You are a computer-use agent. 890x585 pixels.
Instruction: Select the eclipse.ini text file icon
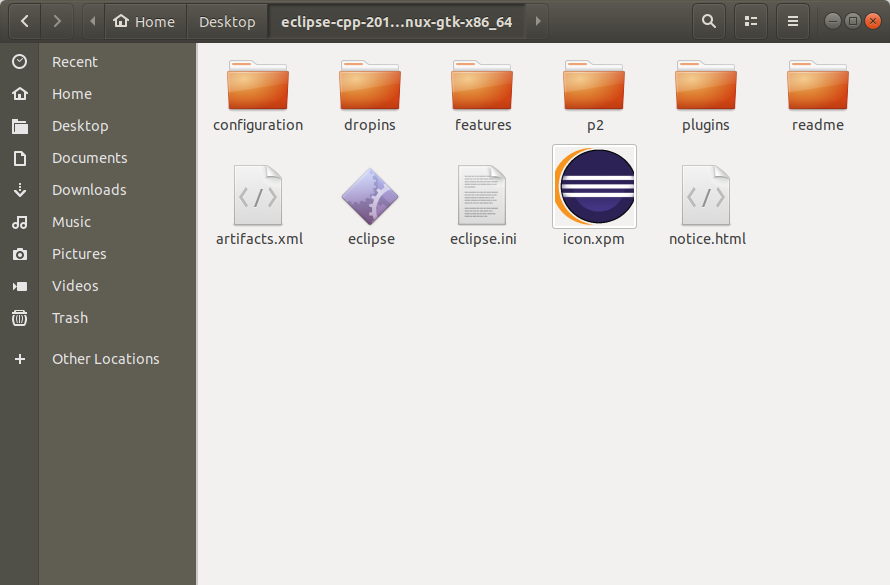(482, 195)
